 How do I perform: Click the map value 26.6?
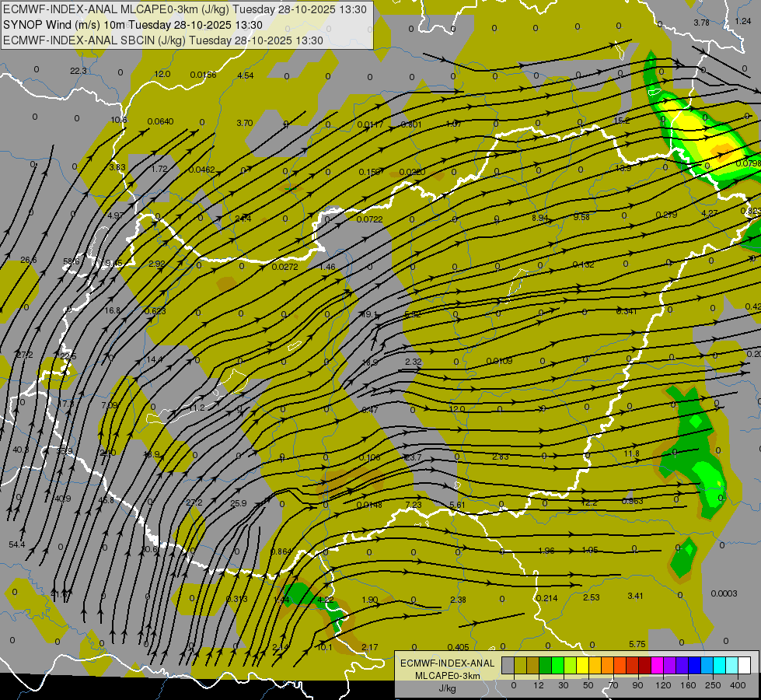pos(29,261)
